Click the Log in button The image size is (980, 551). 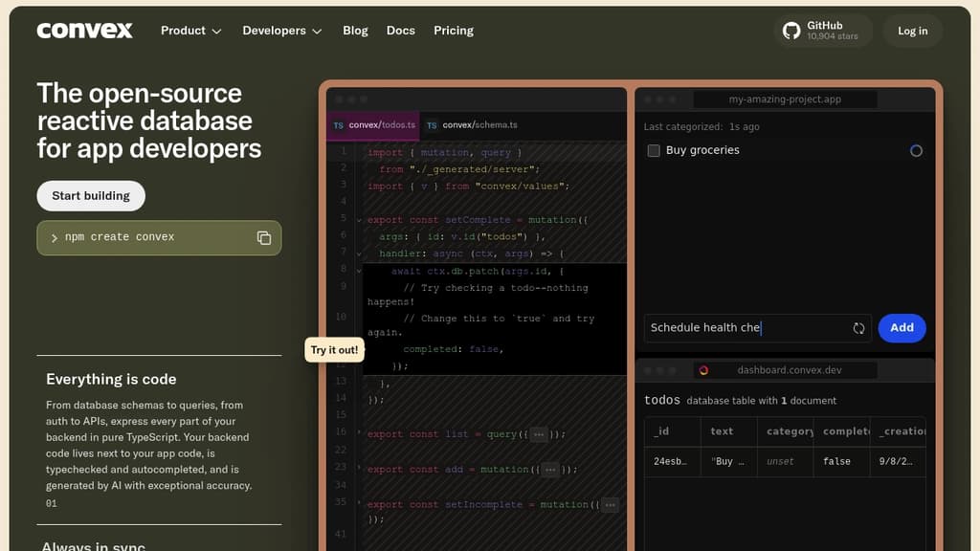pos(912,31)
